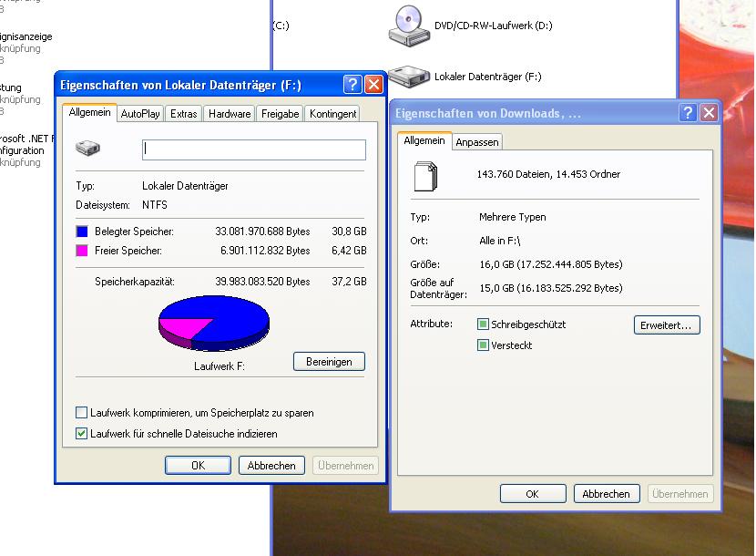Viewport: 756px width, 556px height.
Task: Click the 'Mehrere Typen' type value
Action: pyautogui.click(x=513, y=217)
